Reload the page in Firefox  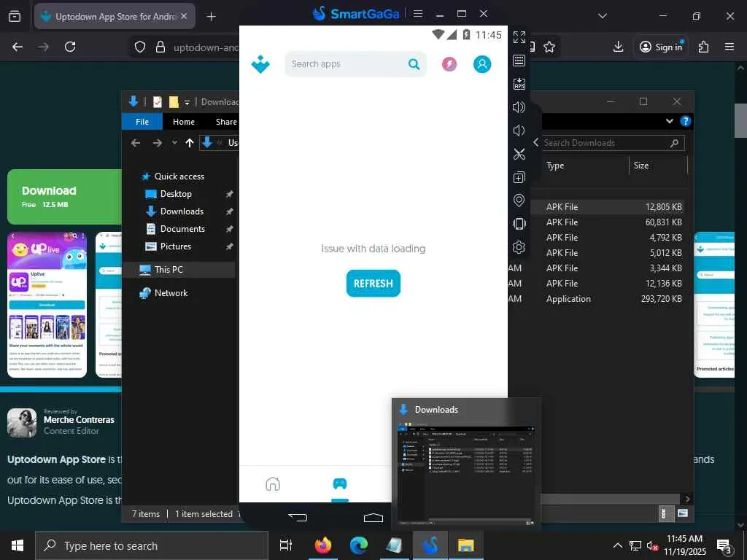point(70,47)
